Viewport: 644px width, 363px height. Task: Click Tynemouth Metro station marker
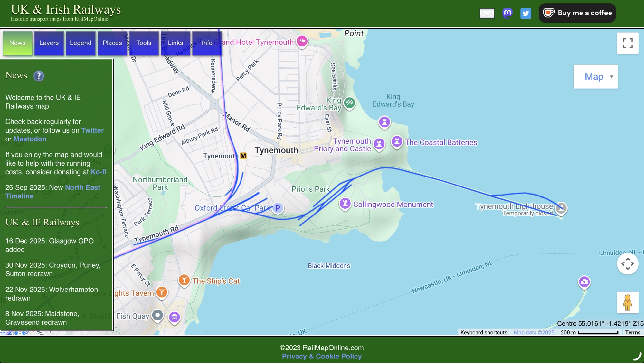243,156
